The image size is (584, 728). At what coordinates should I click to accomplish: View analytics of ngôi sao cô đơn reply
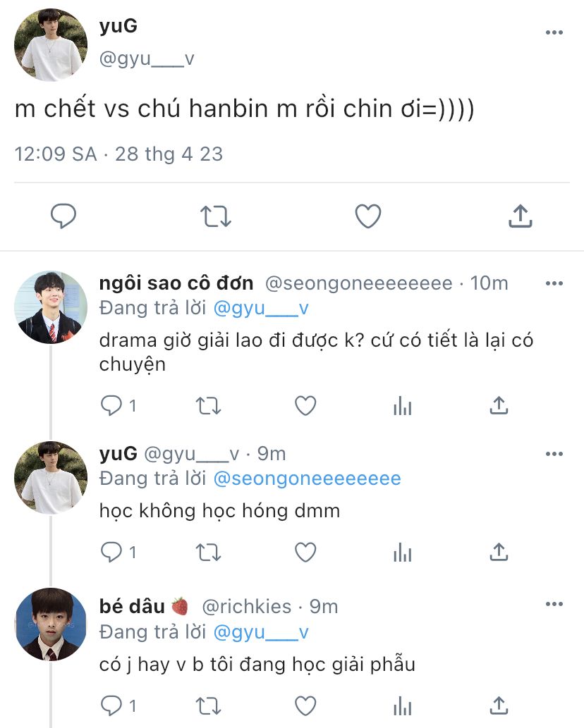pyautogui.click(x=402, y=406)
